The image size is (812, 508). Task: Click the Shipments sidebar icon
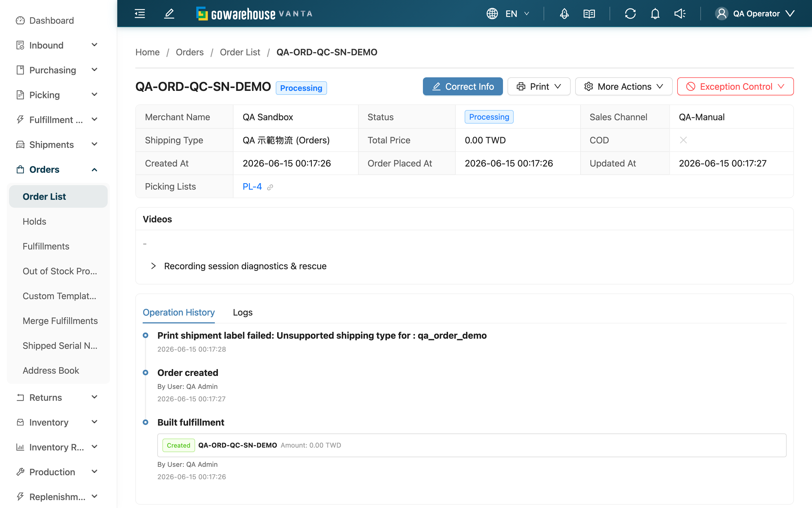click(x=20, y=144)
